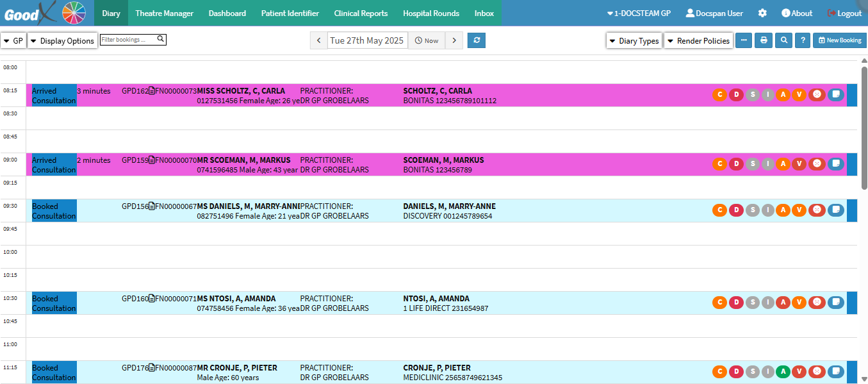Toggle the C status on Marry-Anne Daniels booking

(720, 210)
